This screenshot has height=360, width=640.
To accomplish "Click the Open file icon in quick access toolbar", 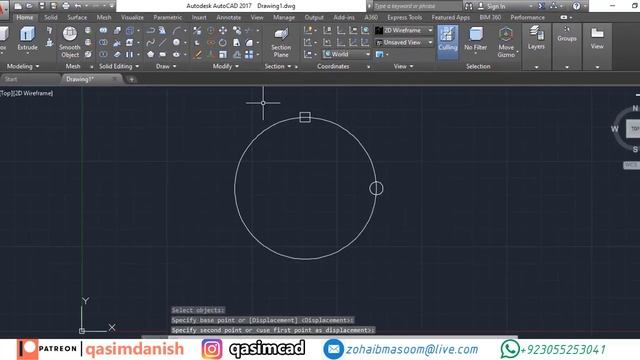I will pos(29,6).
